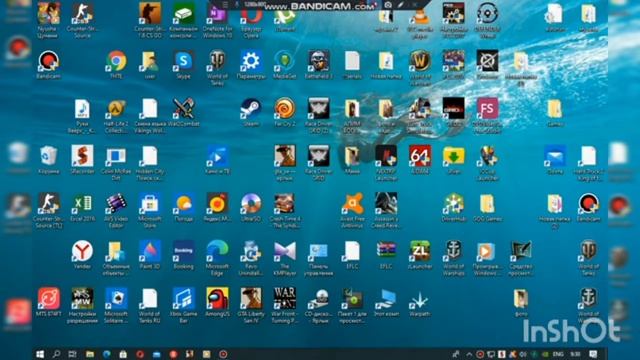Open the user folder shortcut
640x360 pixels.
pos(150,62)
